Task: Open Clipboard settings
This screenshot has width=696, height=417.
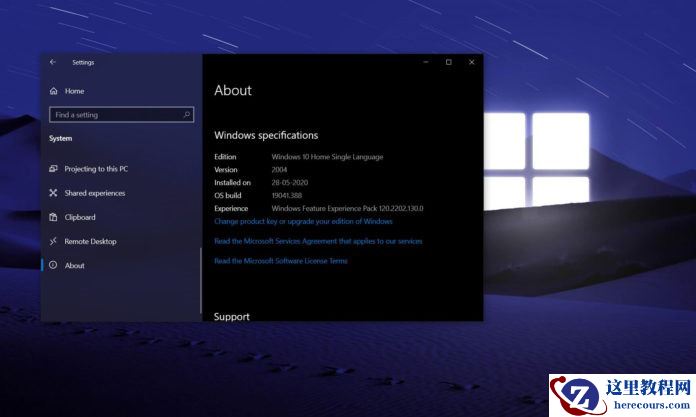Action: coord(80,217)
